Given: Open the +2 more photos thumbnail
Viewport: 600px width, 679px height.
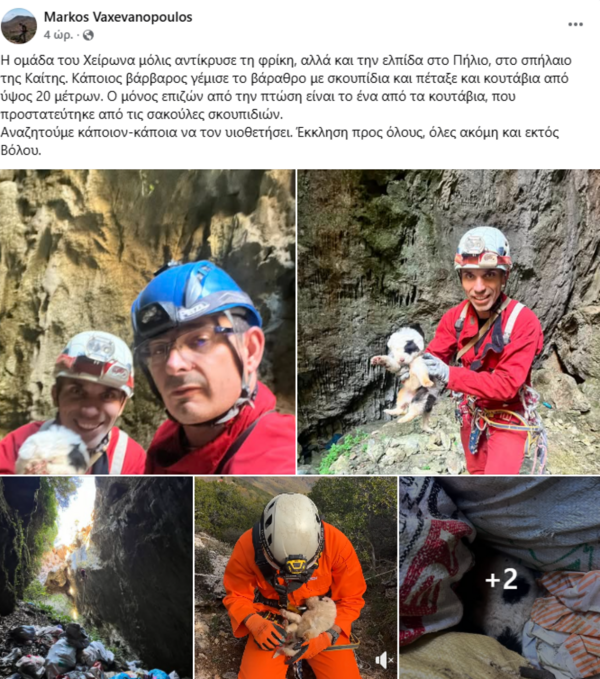Looking at the screenshot, I should (x=500, y=578).
